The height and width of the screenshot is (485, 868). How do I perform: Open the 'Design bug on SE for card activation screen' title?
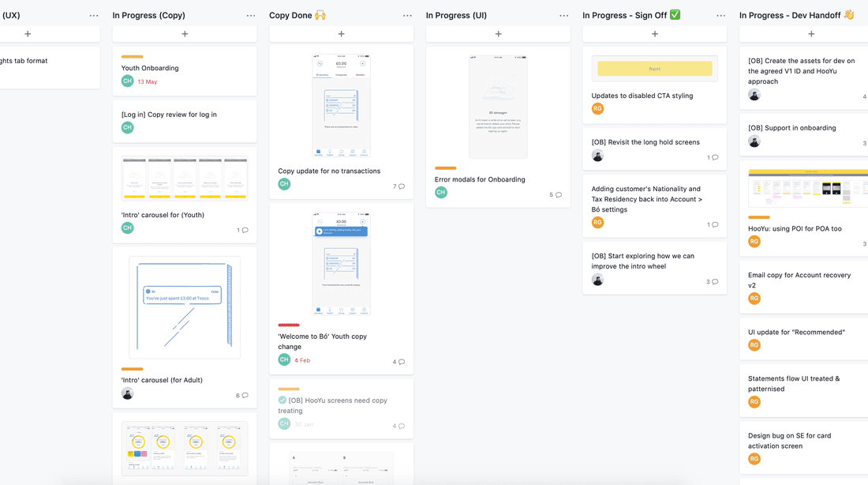point(789,441)
